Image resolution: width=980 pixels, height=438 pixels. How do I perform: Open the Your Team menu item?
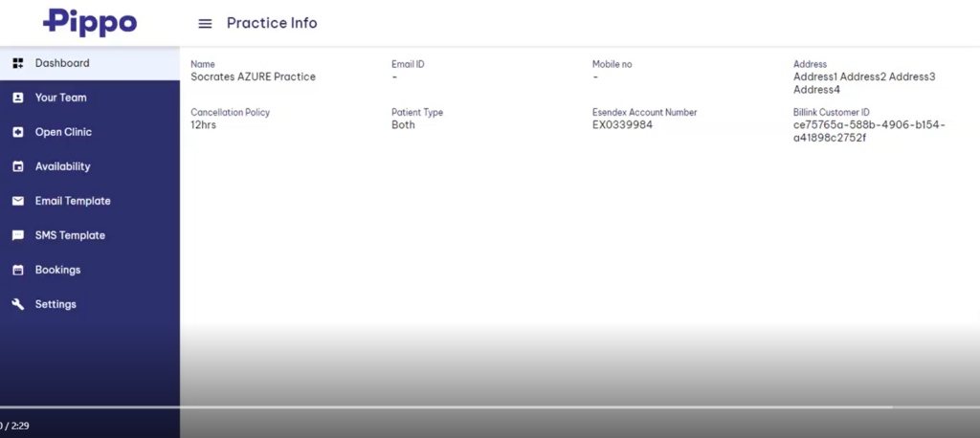click(x=61, y=98)
